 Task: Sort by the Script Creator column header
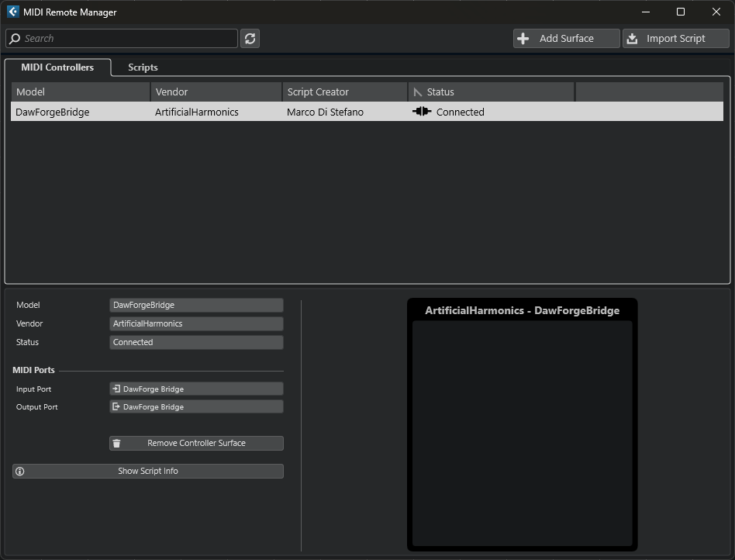click(345, 92)
